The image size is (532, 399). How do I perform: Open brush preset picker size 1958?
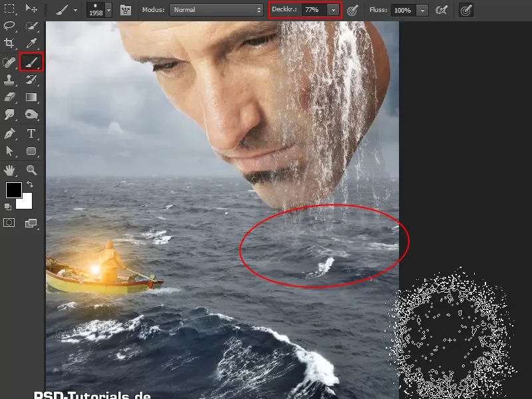point(98,10)
